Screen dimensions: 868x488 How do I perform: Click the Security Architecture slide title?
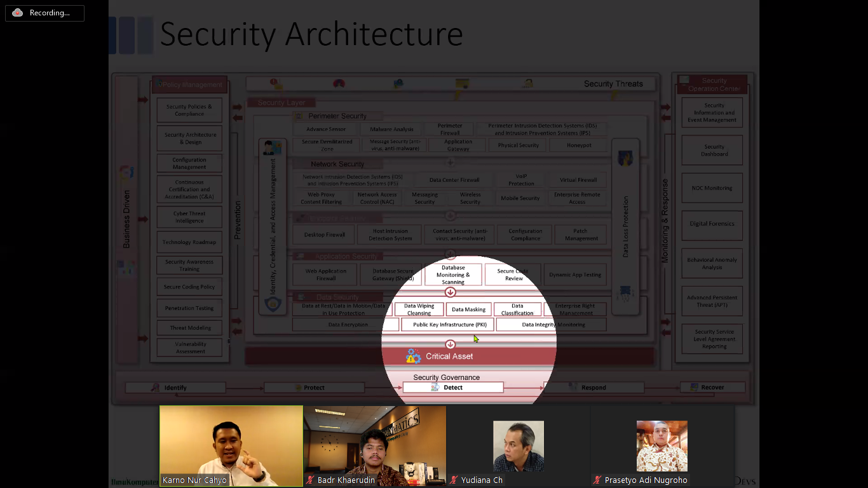311,34
